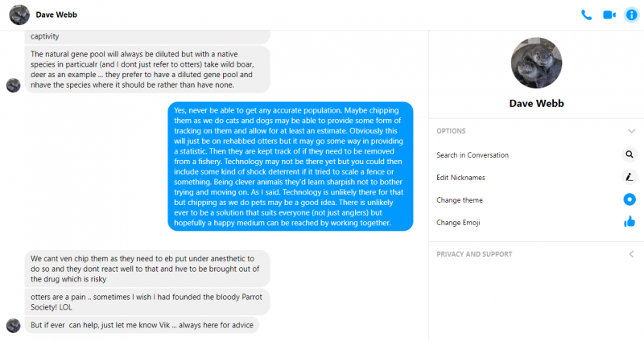The height and width of the screenshot is (341, 644).
Task: Click the blue sent message bubble
Action: tap(291, 166)
